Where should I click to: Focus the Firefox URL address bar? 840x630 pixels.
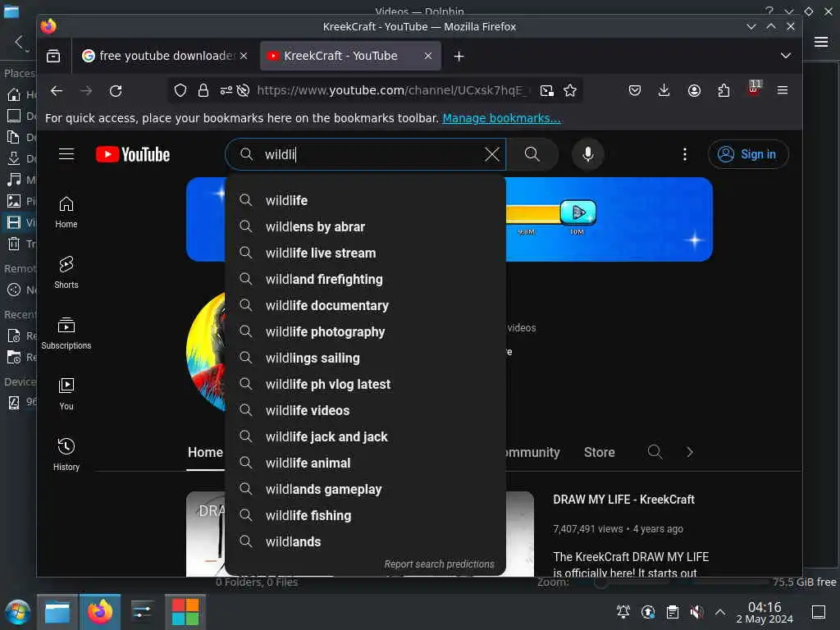point(393,90)
